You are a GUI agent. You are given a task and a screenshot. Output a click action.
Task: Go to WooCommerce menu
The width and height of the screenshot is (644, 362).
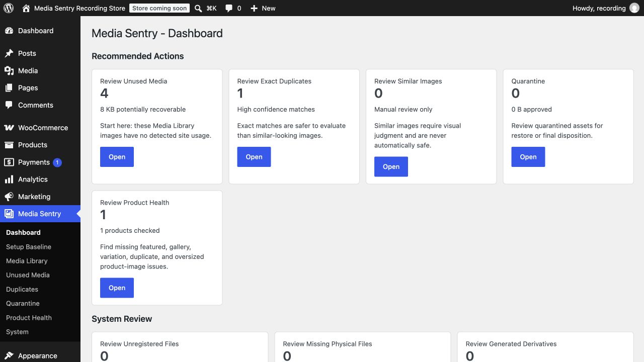point(40,128)
